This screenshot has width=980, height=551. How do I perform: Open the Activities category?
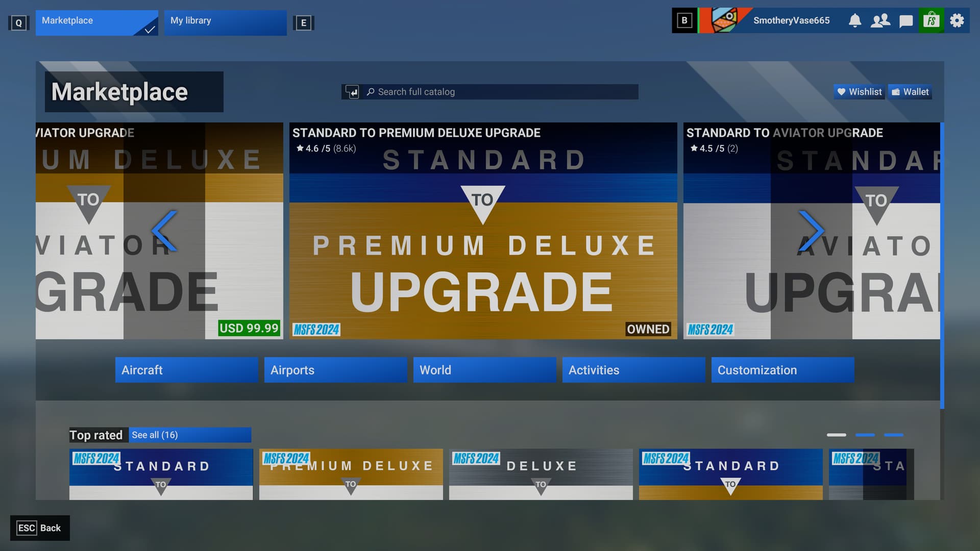point(634,370)
